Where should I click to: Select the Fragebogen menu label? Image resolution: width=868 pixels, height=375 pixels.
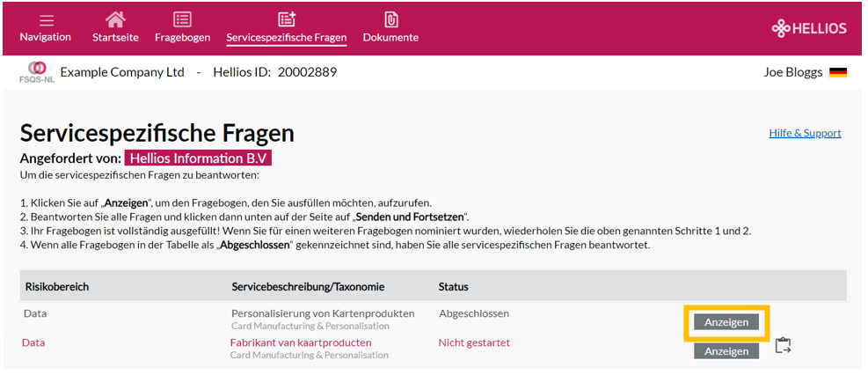[x=182, y=38]
